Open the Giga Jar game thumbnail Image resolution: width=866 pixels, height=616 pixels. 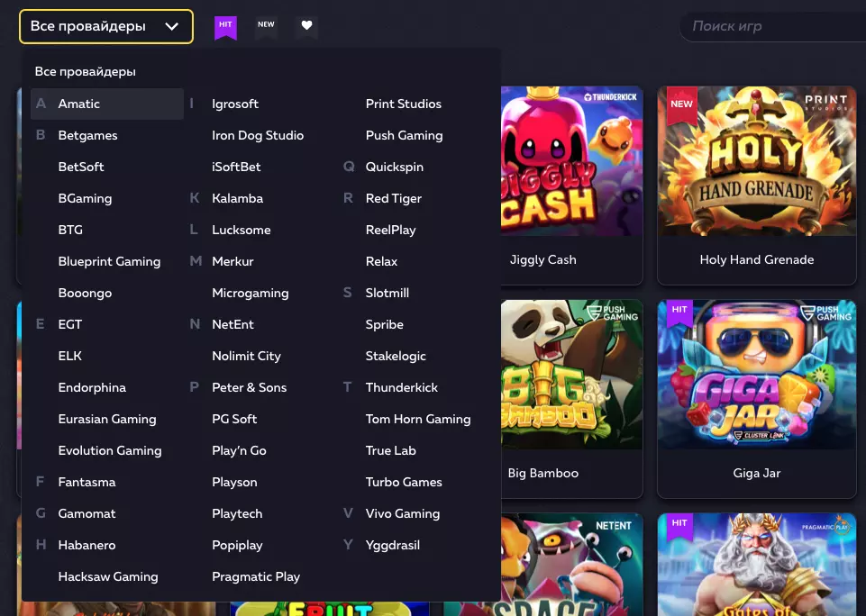click(756, 376)
